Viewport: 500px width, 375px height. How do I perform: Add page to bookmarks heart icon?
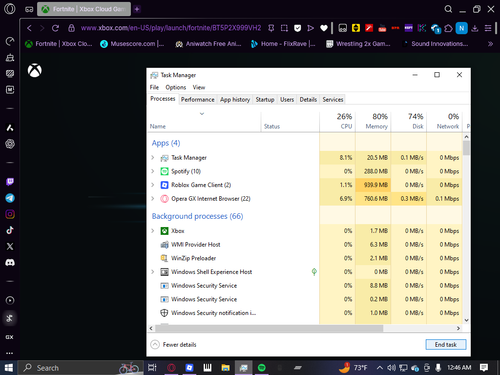324,28
